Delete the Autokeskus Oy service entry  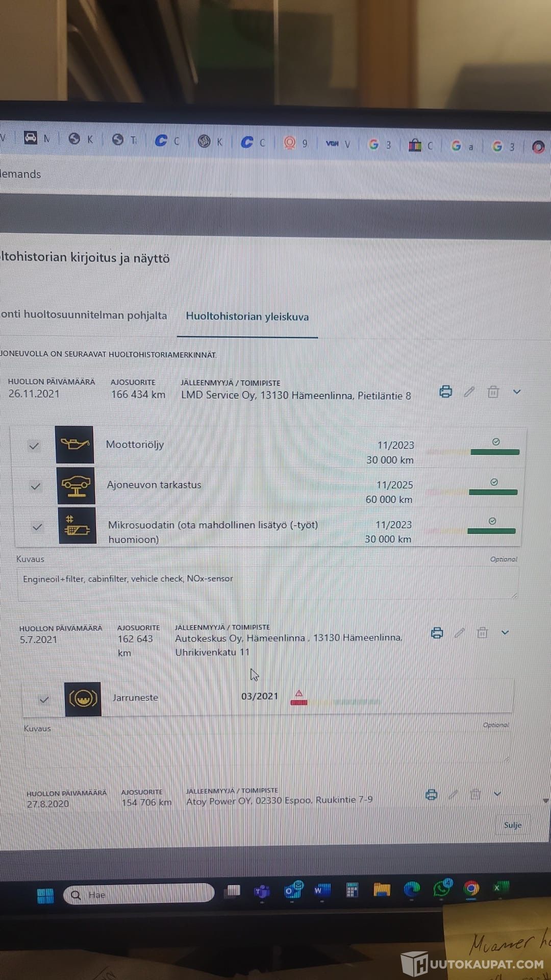[482, 633]
